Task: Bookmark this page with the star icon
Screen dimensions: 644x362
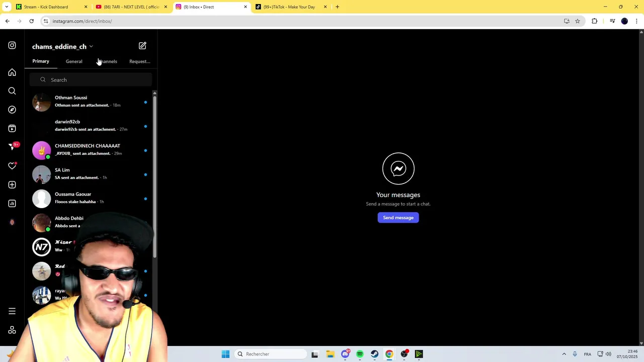Action: pyautogui.click(x=578, y=21)
